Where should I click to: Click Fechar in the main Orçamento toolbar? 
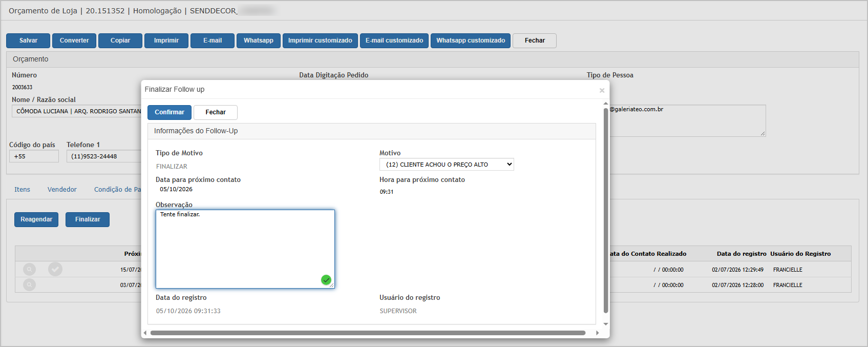(535, 40)
